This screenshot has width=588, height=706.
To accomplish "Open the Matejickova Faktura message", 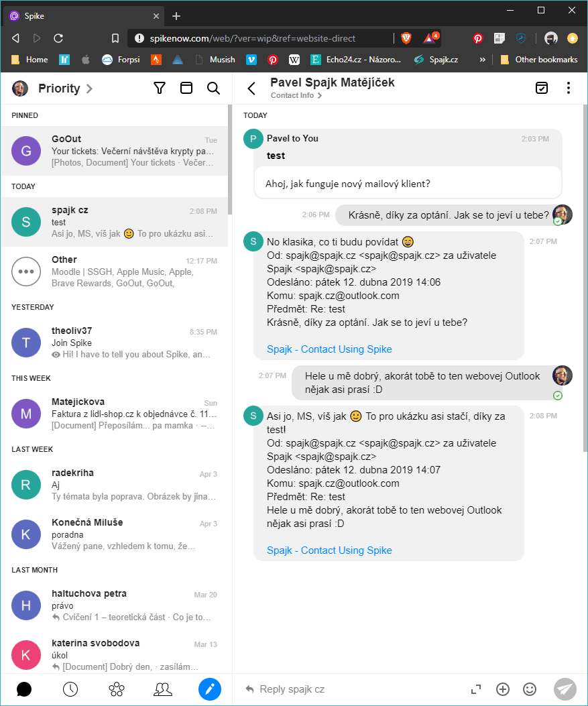I will click(115, 414).
